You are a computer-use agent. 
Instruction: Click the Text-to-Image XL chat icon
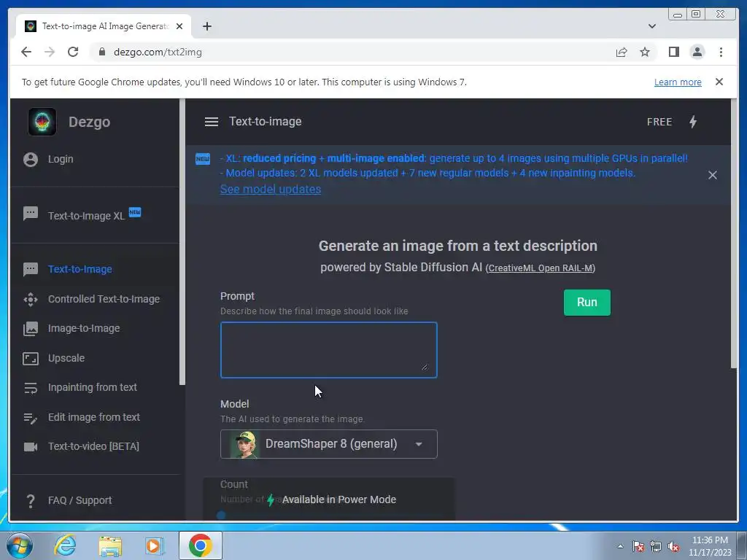tap(31, 214)
